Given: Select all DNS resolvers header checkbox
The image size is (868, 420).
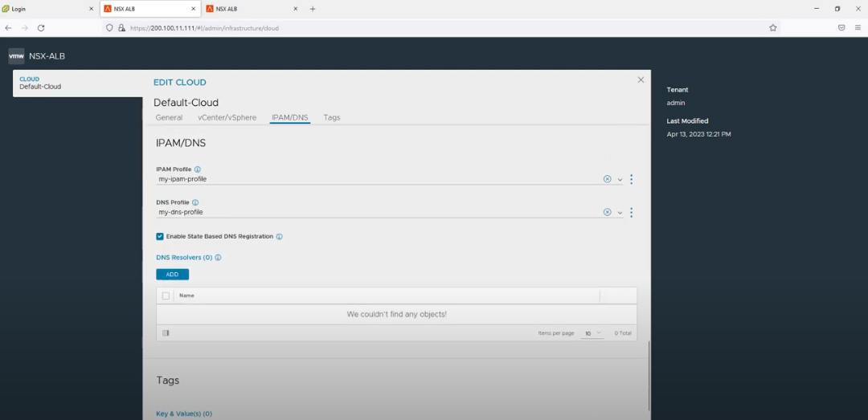Looking at the screenshot, I should [166, 296].
